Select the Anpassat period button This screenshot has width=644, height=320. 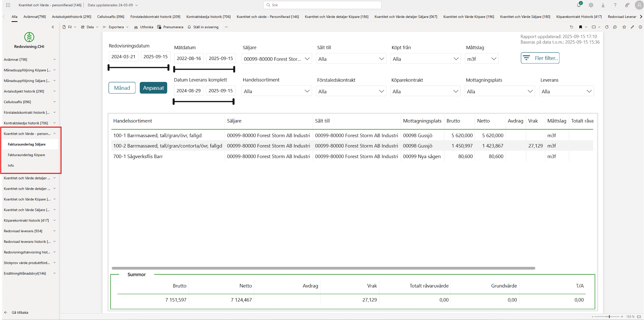pos(153,88)
